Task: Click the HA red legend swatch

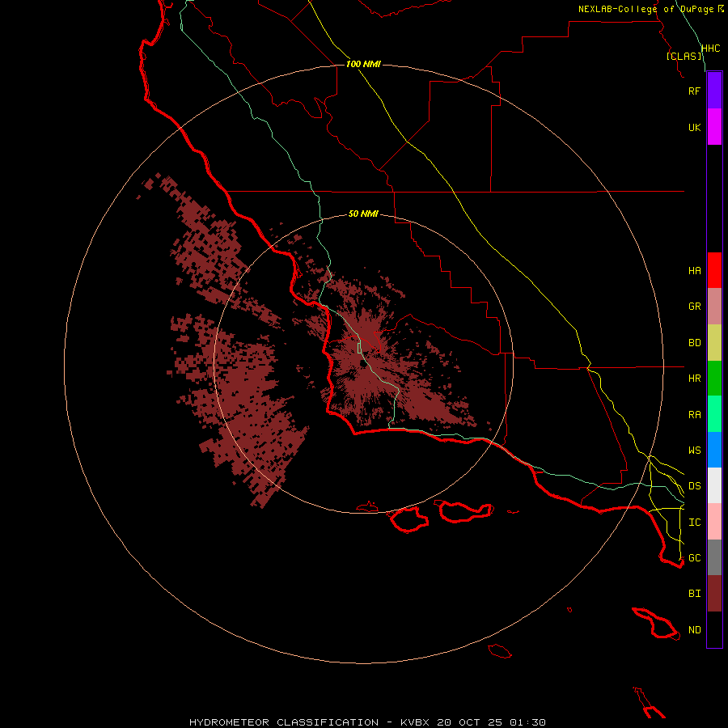Action: click(x=714, y=270)
